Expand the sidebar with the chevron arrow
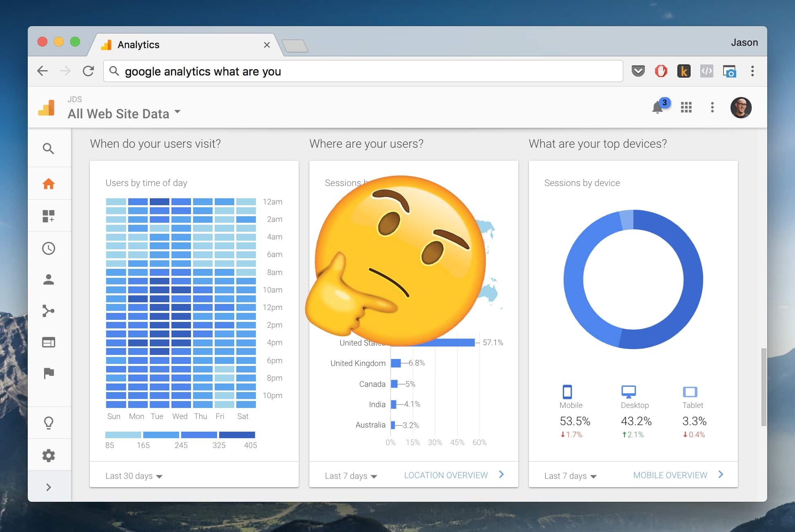The height and width of the screenshot is (532, 795). coord(49,487)
